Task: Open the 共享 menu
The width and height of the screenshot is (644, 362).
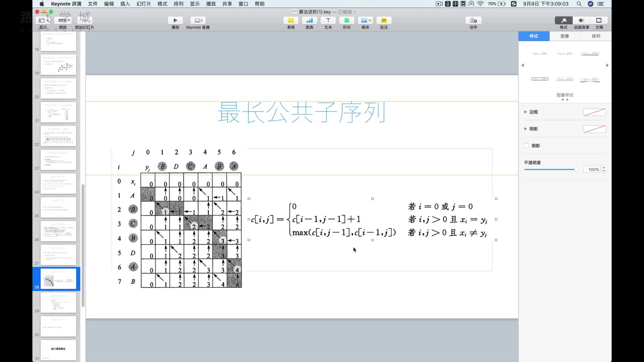Action: click(227, 4)
